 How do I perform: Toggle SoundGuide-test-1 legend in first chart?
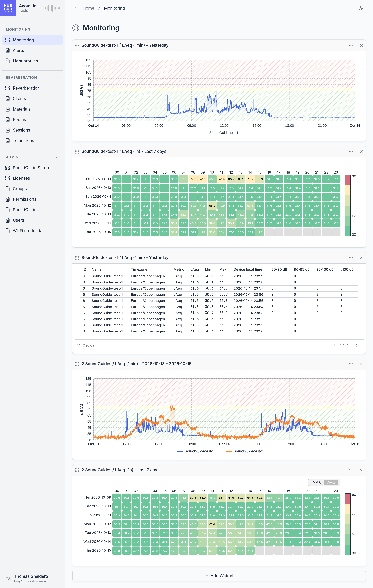(x=220, y=133)
